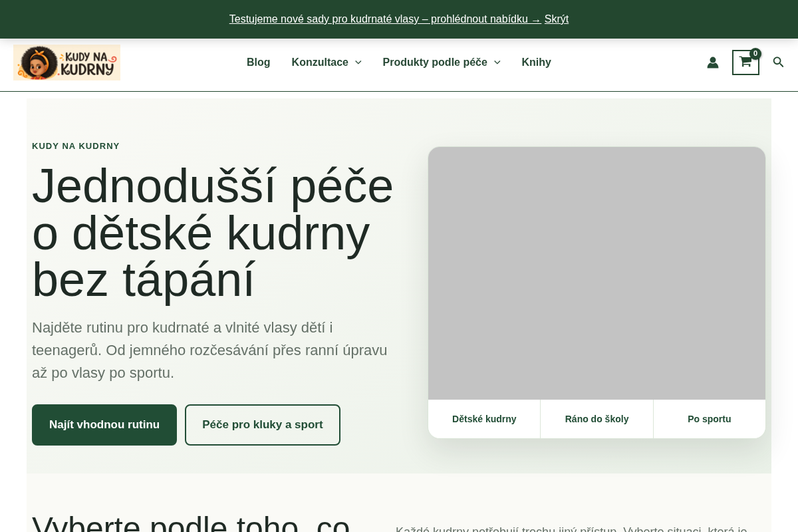
Task: Open the Knihy menu item
Action: pos(536,63)
